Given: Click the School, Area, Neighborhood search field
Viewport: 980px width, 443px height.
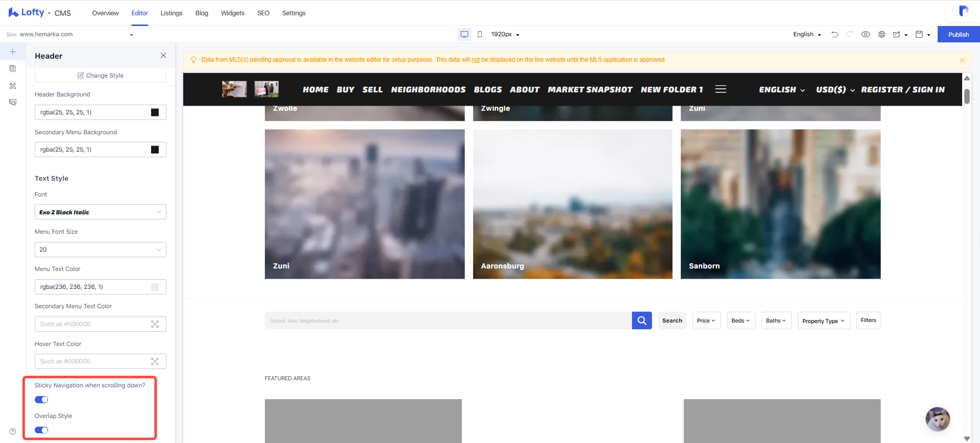Looking at the screenshot, I should (448, 321).
